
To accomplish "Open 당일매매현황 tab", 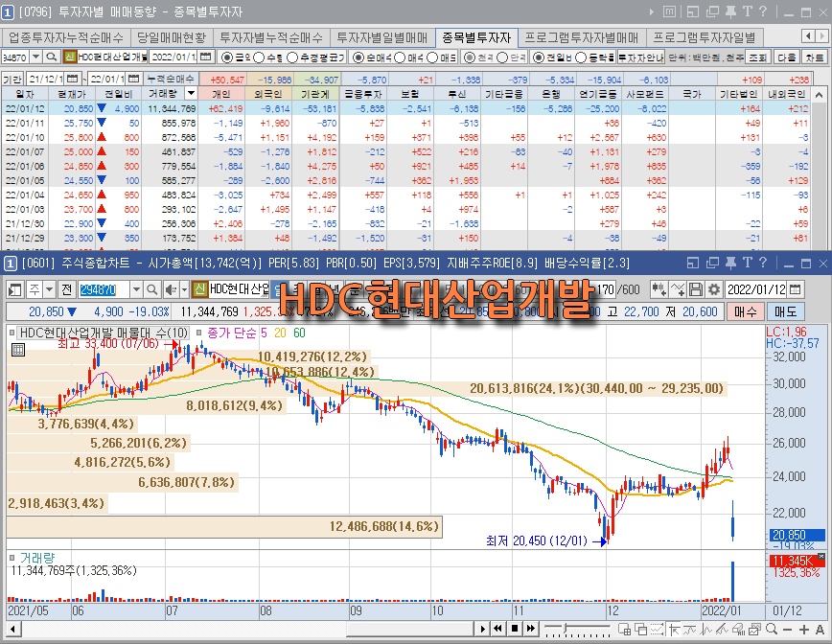I will click(x=171, y=37).
